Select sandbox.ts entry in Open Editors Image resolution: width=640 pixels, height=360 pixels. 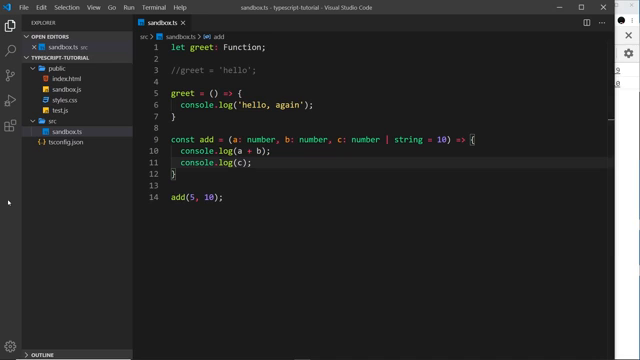pos(63,47)
